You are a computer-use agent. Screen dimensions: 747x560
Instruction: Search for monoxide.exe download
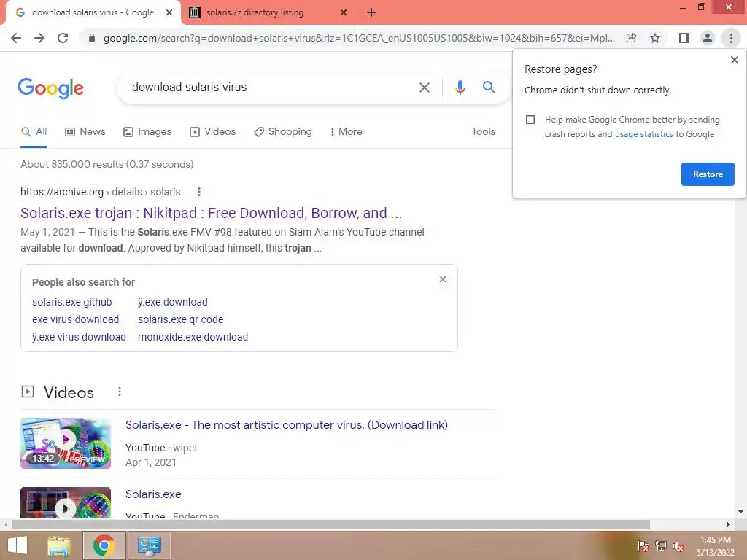click(x=193, y=337)
